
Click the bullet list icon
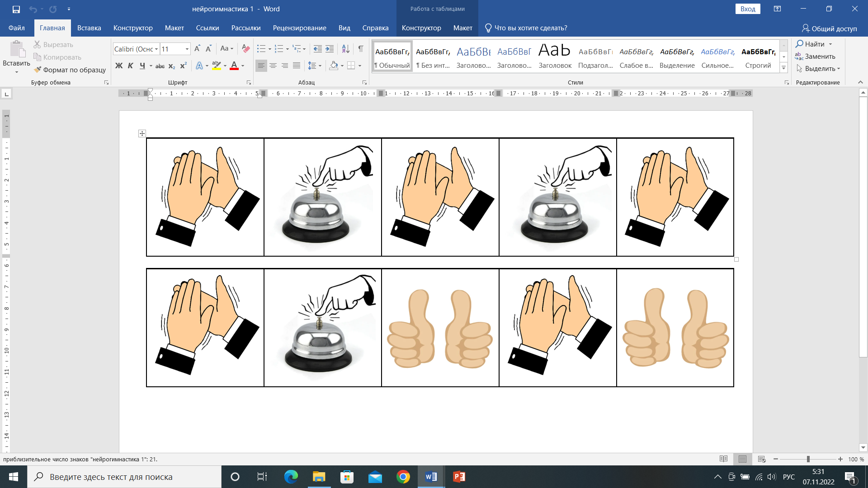click(261, 48)
